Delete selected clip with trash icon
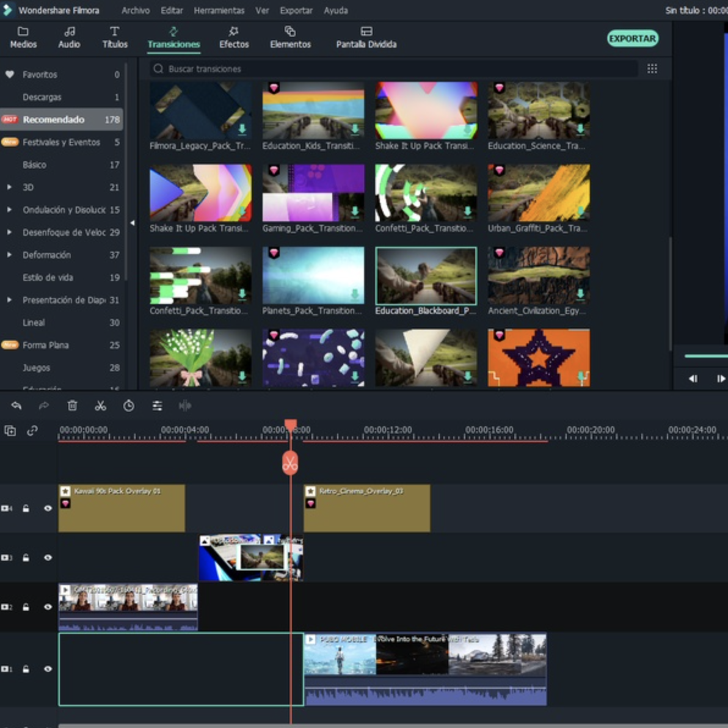The image size is (728, 728). click(72, 406)
